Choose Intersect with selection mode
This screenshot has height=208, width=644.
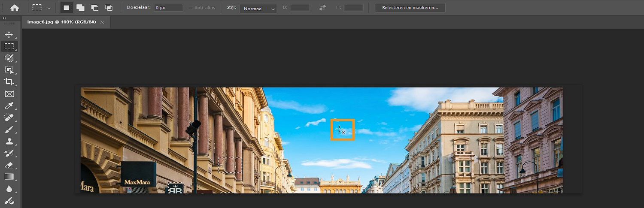pyautogui.click(x=109, y=8)
